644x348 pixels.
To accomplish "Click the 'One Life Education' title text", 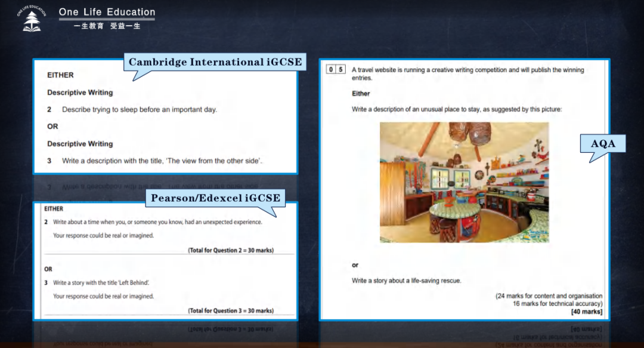I will click(107, 13).
